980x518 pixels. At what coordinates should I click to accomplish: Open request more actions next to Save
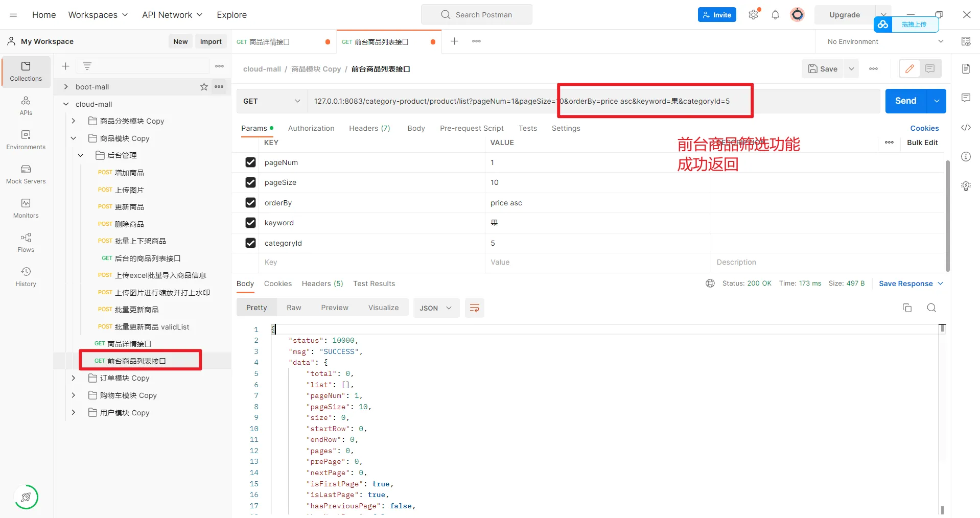[873, 69]
